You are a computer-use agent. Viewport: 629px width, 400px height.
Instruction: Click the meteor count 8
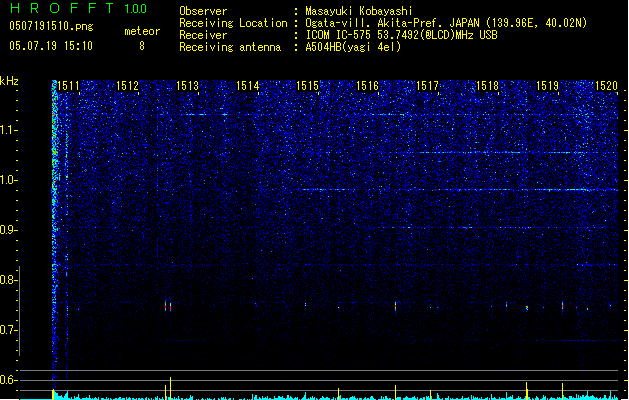click(x=142, y=46)
